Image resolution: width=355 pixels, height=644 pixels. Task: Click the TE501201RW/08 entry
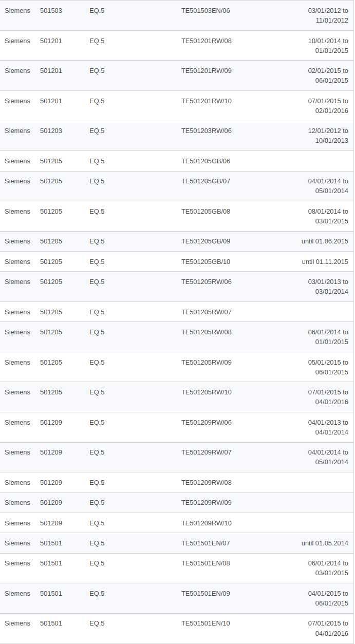[207, 41]
